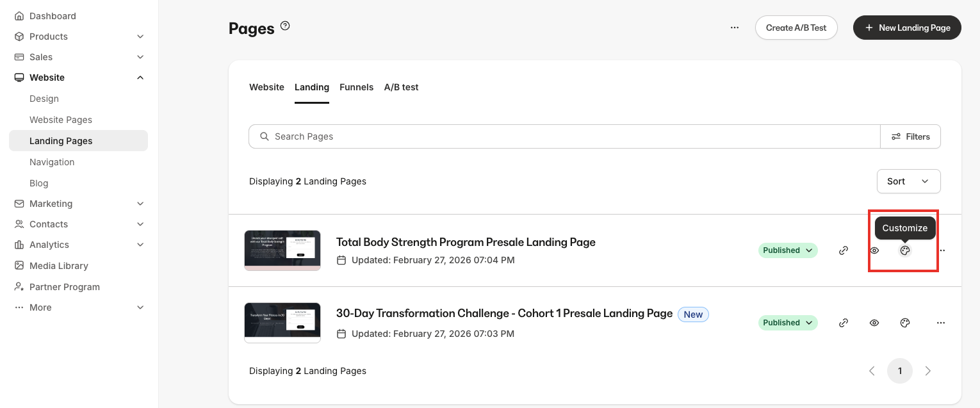This screenshot has width=980, height=408.
Task: Open Partner Program from the sidebar
Action: tap(64, 286)
